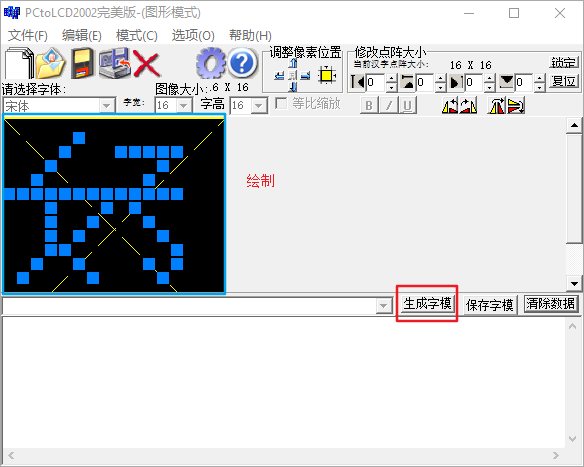Image resolution: width=584 pixels, height=467 pixels.
Task: Click the left margin value field
Action: tap(375, 82)
